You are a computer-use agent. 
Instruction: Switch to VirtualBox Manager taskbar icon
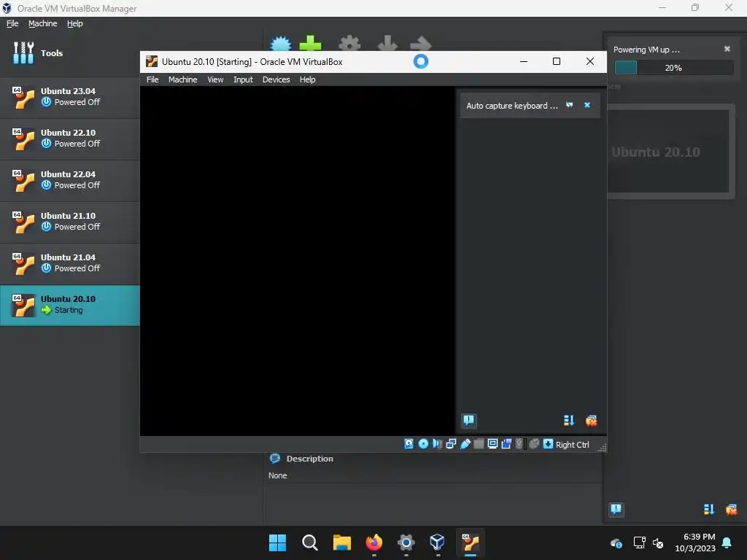(438, 542)
